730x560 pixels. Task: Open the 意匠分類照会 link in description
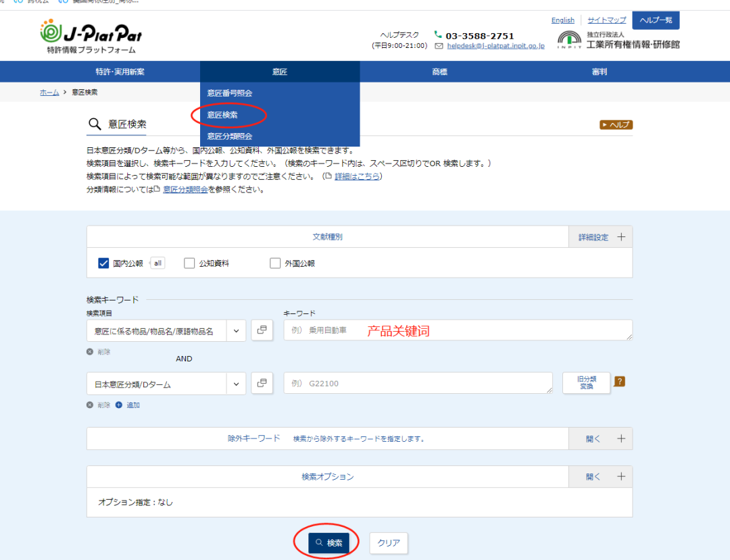tap(185, 189)
